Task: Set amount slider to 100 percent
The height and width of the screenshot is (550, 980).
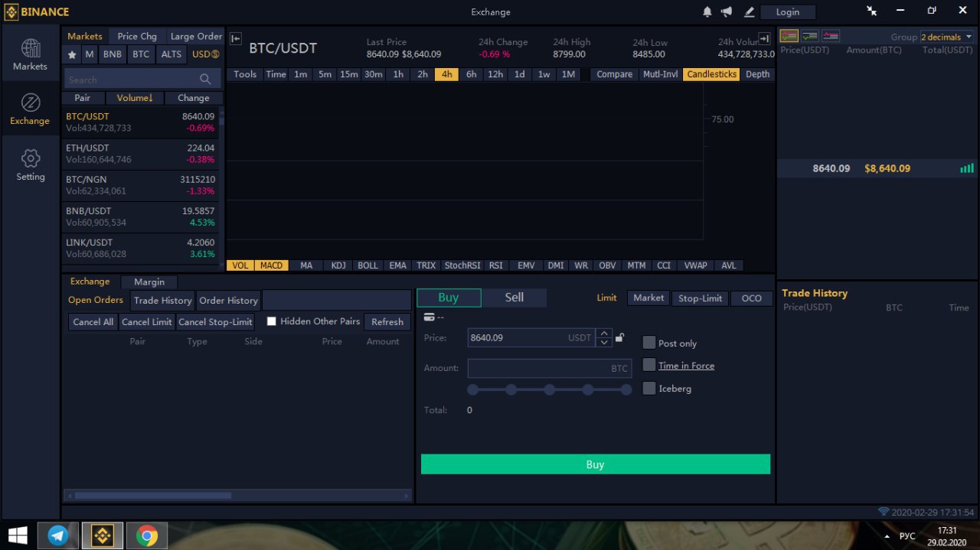Action: pos(626,389)
